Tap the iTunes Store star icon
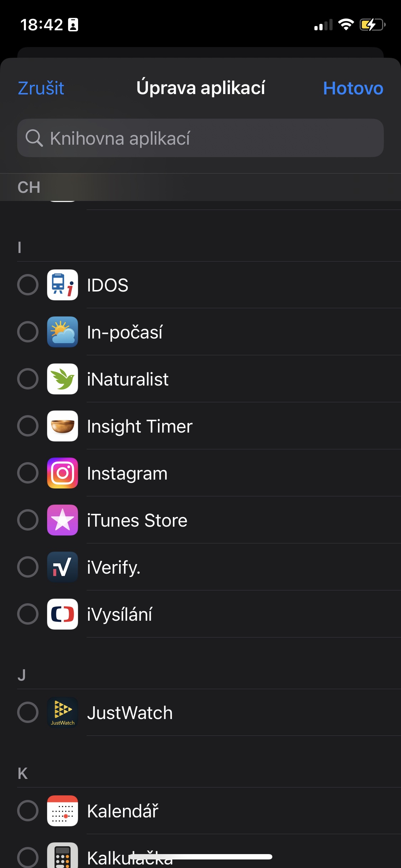This screenshot has width=401, height=868. pyautogui.click(x=62, y=520)
